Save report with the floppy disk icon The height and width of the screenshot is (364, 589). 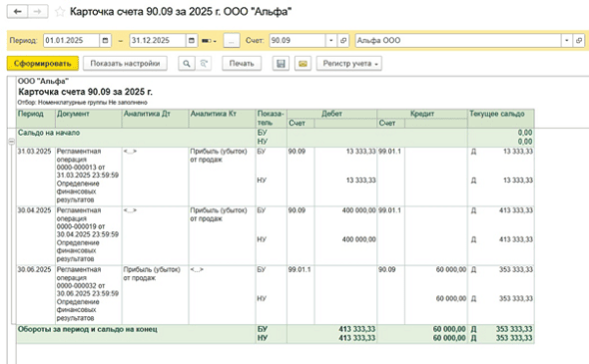point(281,64)
